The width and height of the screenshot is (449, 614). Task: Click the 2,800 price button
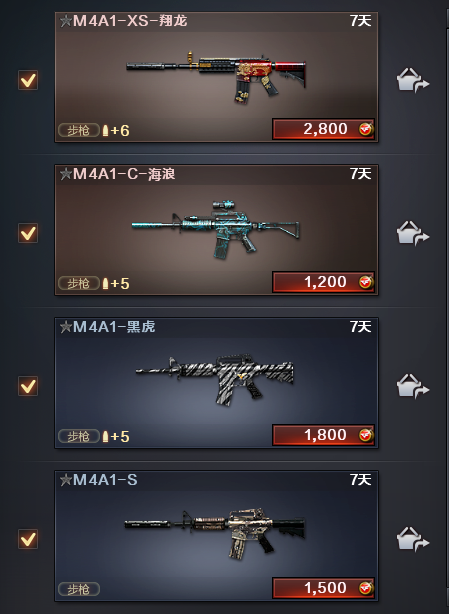click(x=323, y=129)
